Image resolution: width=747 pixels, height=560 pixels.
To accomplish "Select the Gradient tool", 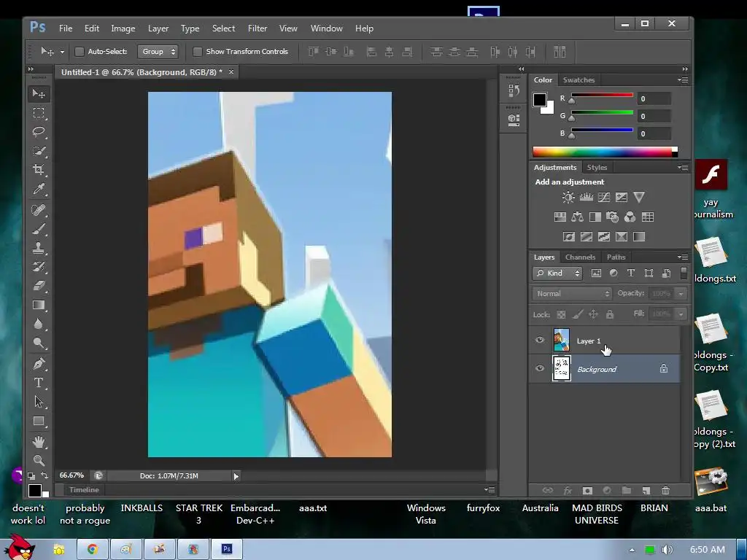I will tap(39, 306).
